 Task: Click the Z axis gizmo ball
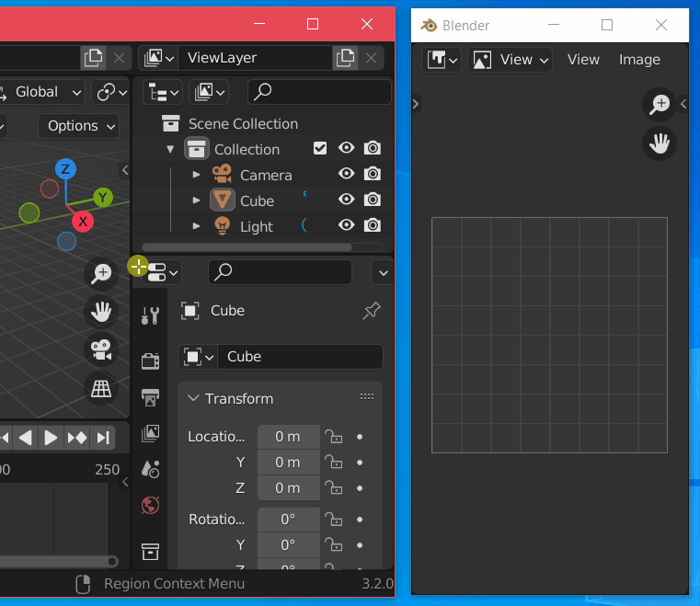[x=65, y=169]
